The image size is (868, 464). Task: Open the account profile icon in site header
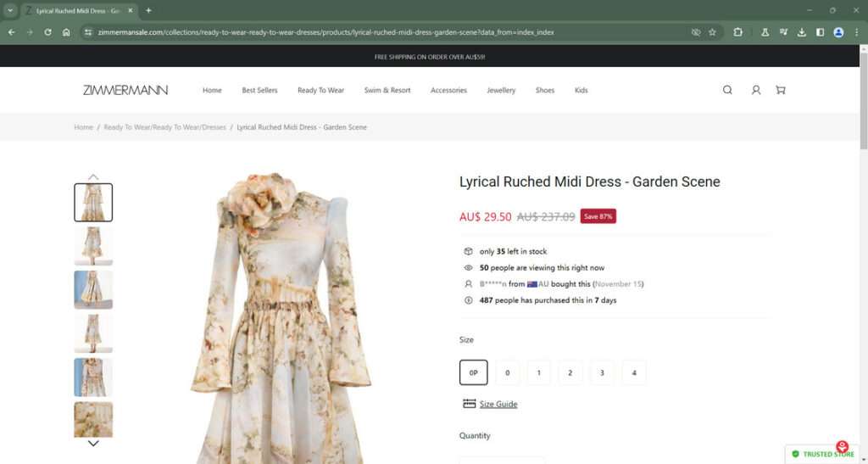(x=755, y=90)
